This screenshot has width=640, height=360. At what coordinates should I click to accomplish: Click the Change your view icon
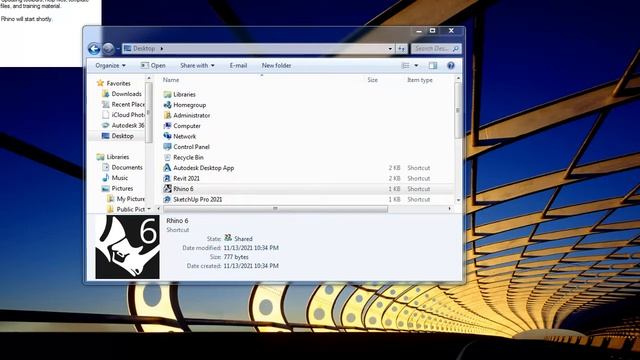click(405, 65)
